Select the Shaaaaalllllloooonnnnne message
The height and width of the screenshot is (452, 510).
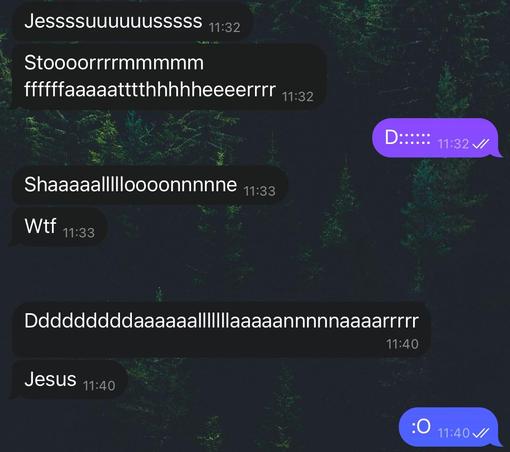pos(150,185)
